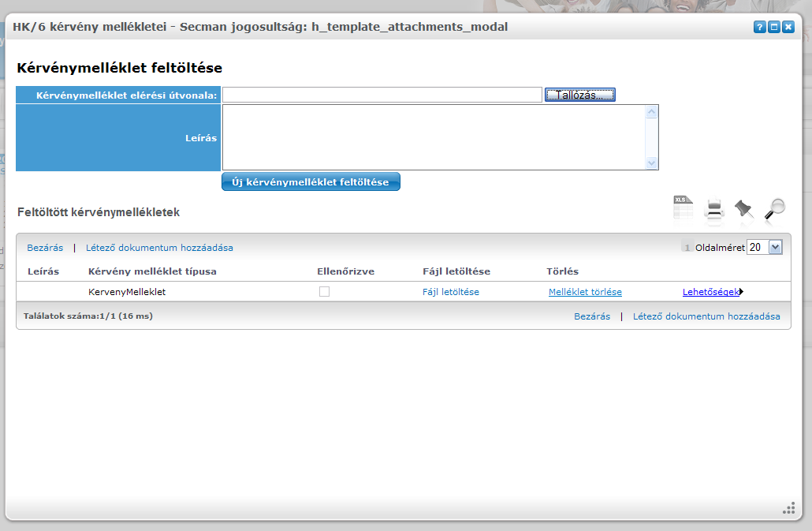Grab the modal resize grip corner
Screen dimensions: 812x531
click(x=788, y=509)
